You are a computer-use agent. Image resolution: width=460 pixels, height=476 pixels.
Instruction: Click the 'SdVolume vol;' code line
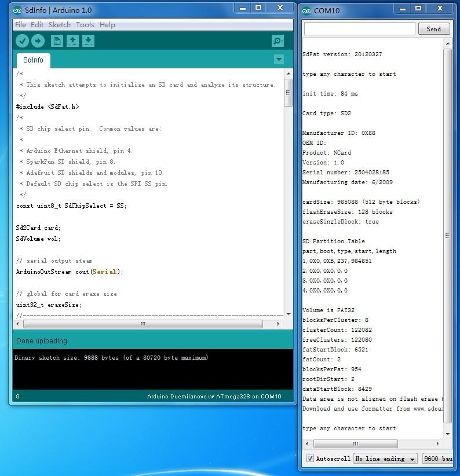pos(38,239)
